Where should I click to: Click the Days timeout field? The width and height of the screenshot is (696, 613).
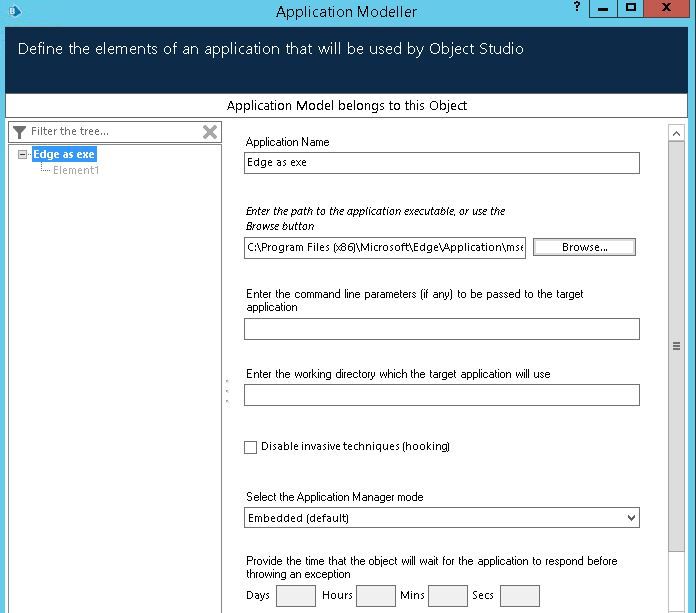[x=295, y=596]
